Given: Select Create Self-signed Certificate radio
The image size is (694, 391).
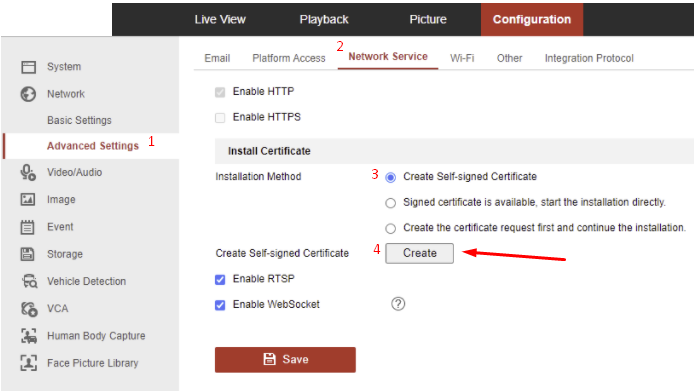Looking at the screenshot, I should (390, 178).
